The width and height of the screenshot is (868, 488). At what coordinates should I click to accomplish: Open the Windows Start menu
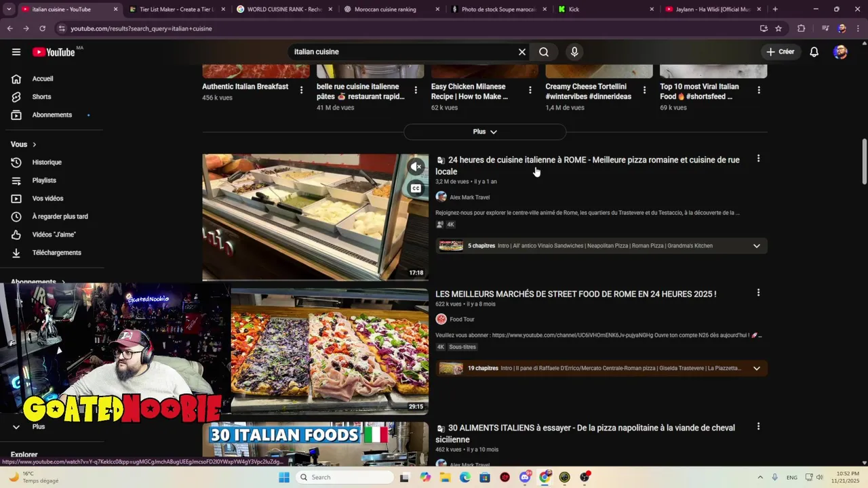coord(284,477)
